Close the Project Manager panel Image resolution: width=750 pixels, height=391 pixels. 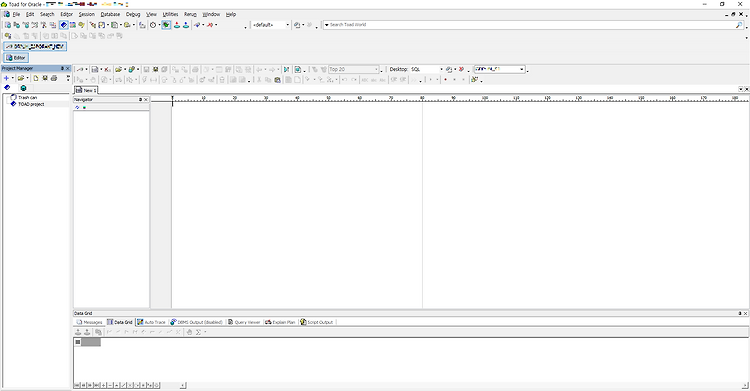67,68
